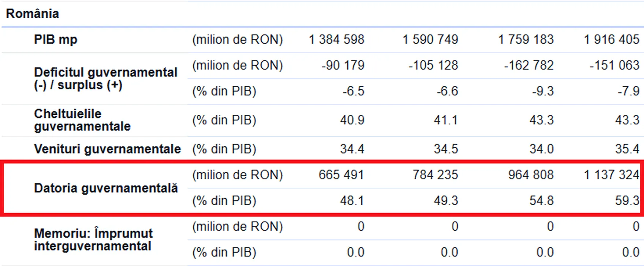Select the debt percentage 59.3
The width and height of the screenshot is (644, 266).
627,201
